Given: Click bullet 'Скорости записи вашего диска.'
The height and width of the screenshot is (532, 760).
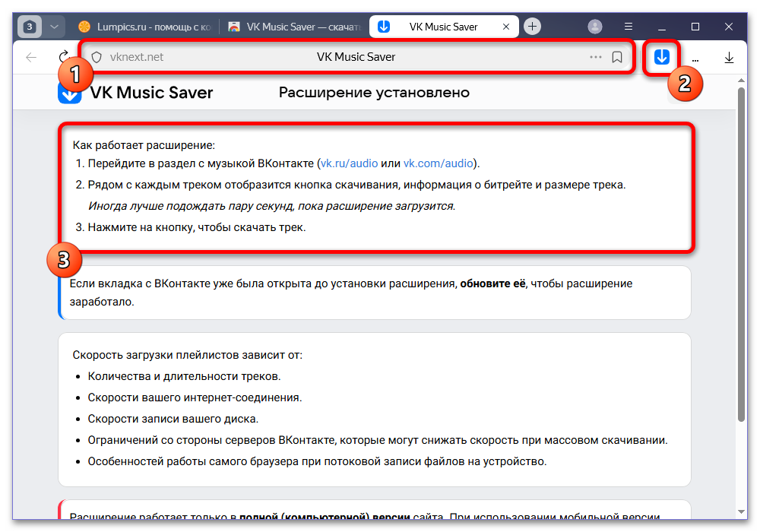Looking at the screenshot, I should coord(173,419).
